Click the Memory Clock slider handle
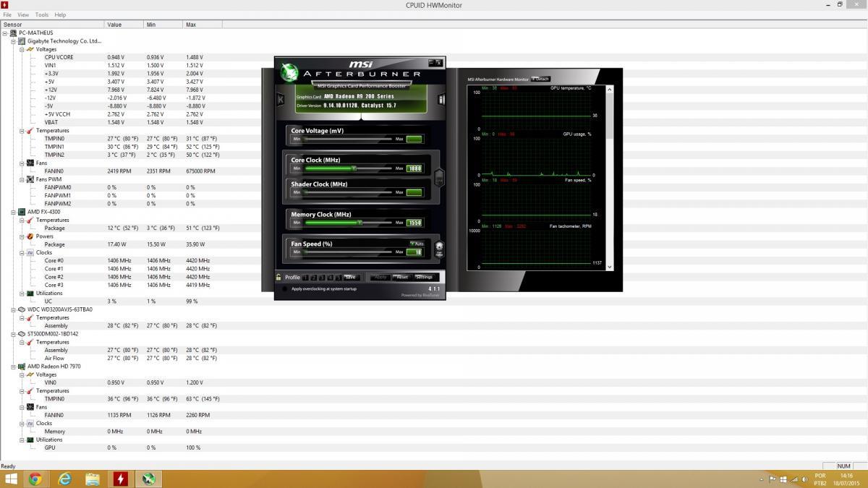Viewport: 868px width, 488px height. 359,223
